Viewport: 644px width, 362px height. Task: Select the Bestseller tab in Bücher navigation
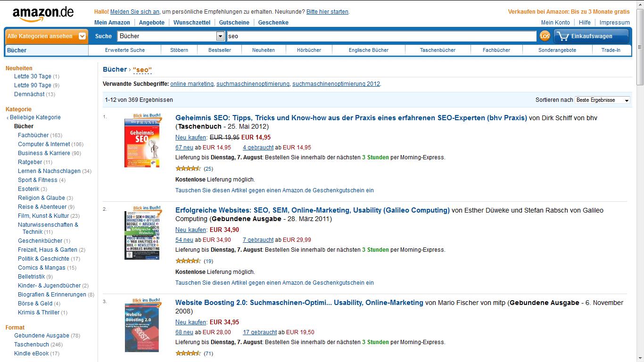point(220,50)
